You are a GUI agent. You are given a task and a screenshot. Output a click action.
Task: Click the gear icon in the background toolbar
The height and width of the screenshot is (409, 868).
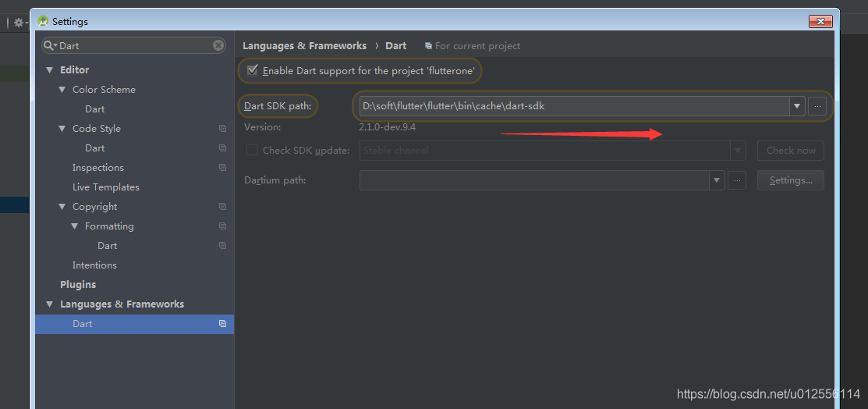tap(19, 23)
